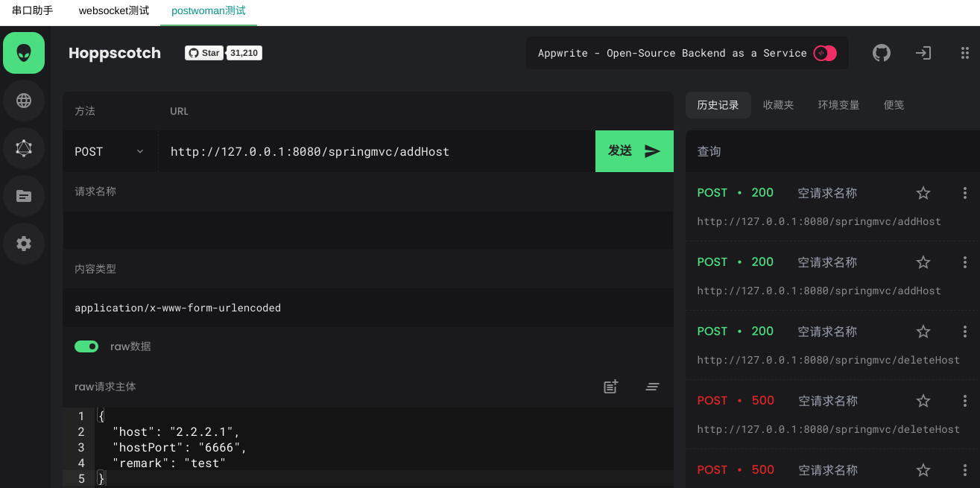Click the 31,210 star count badge

pos(245,53)
